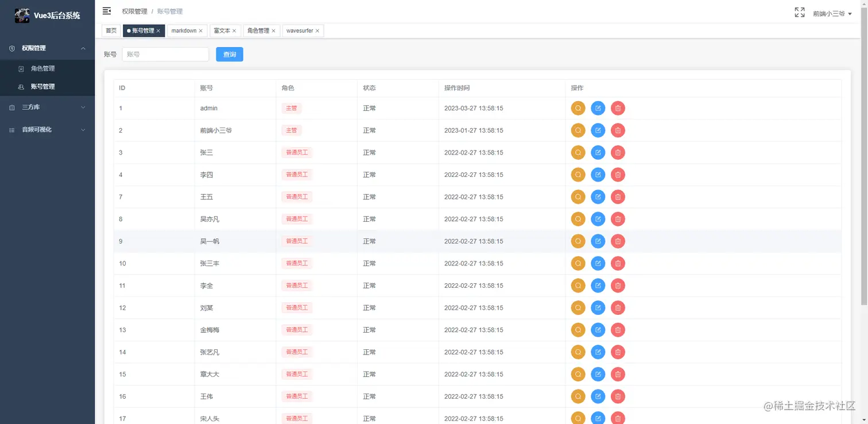The width and height of the screenshot is (868, 424).
Task: Edit the admin account
Action: pyautogui.click(x=598, y=108)
